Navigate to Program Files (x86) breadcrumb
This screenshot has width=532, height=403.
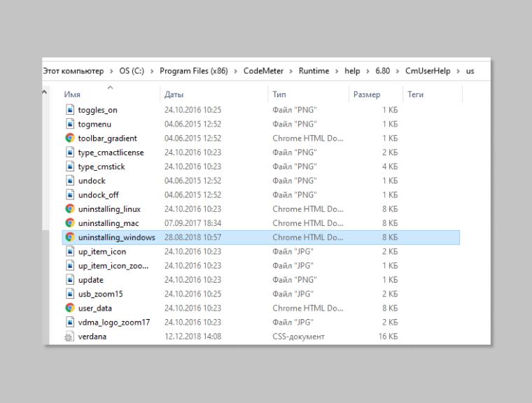click(x=194, y=71)
